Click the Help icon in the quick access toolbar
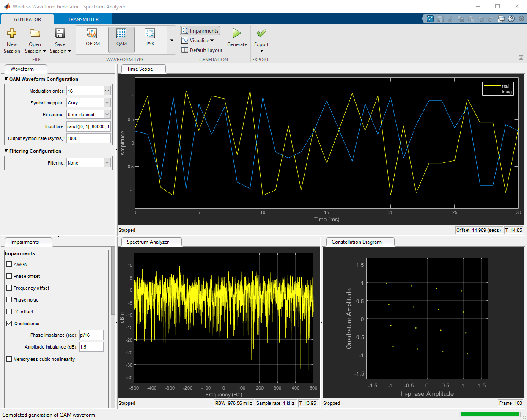This screenshot has height=420, width=527. [x=511, y=19]
